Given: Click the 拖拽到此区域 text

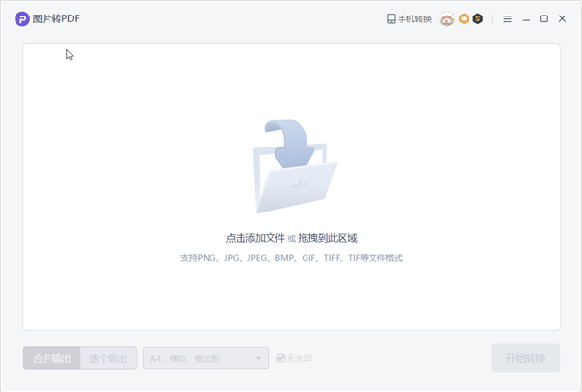Looking at the screenshot, I should coord(328,238).
